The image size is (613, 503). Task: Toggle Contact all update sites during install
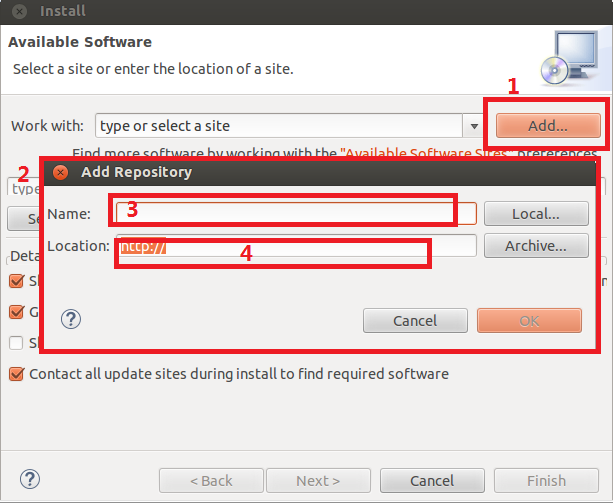[16, 374]
